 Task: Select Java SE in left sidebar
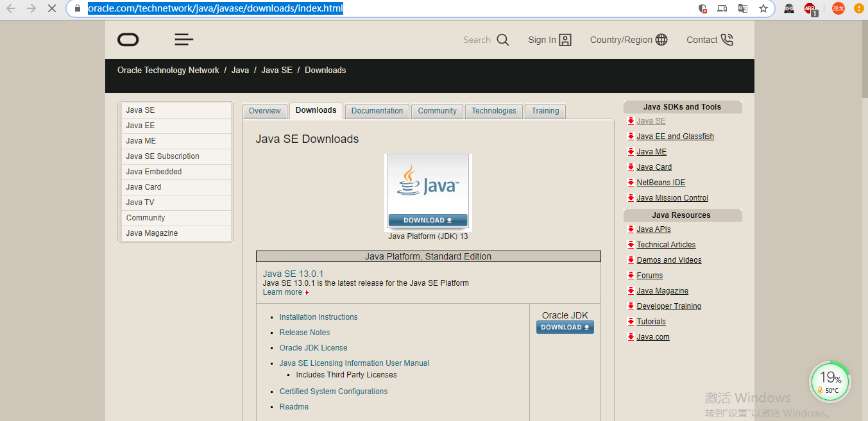(x=176, y=110)
